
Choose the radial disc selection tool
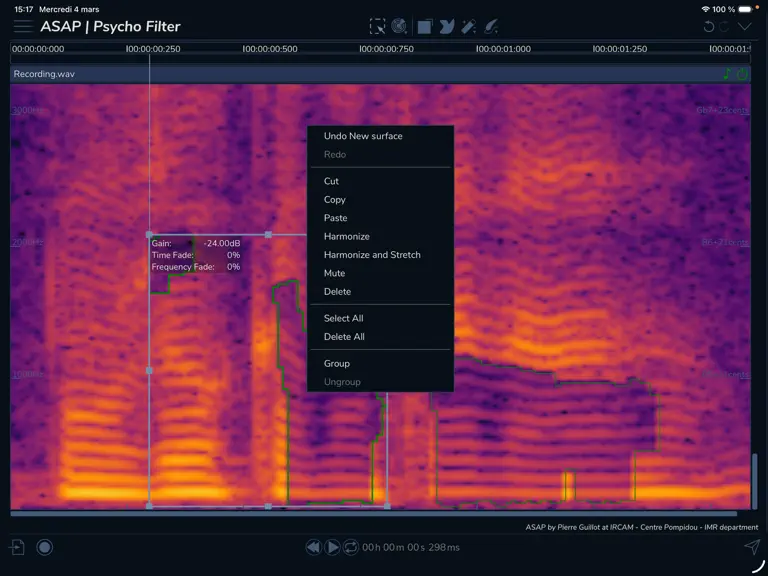pyautogui.click(x=399, y=26)
